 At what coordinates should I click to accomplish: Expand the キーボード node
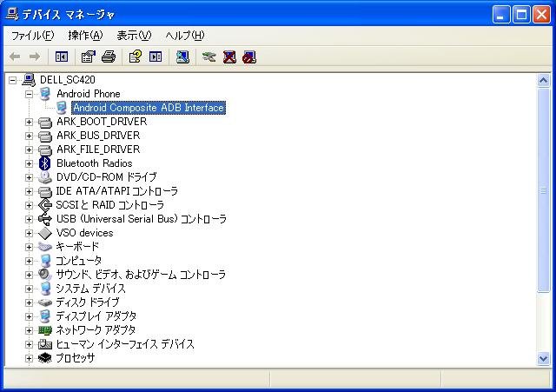point(29,247)
